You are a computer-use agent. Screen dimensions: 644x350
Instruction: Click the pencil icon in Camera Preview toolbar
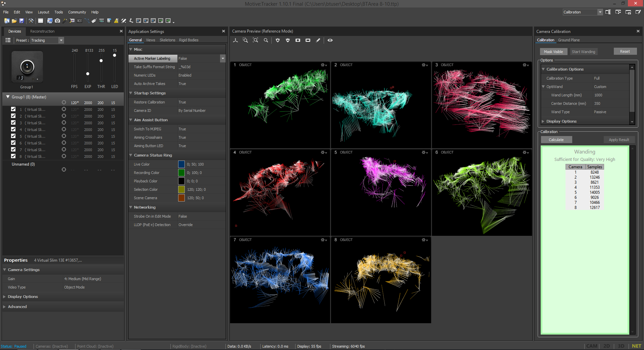tap(318, 40)
